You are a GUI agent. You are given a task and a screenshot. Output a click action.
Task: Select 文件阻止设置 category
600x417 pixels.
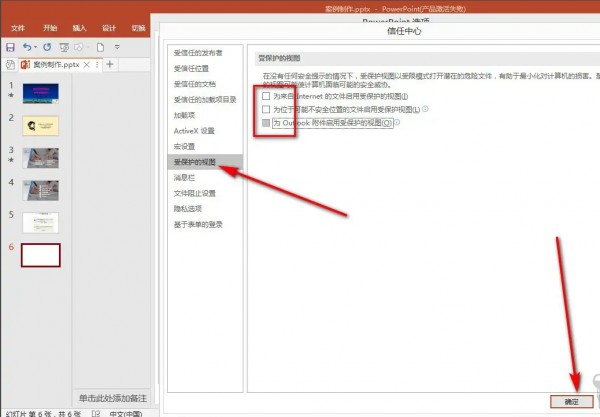click(195, 193)
